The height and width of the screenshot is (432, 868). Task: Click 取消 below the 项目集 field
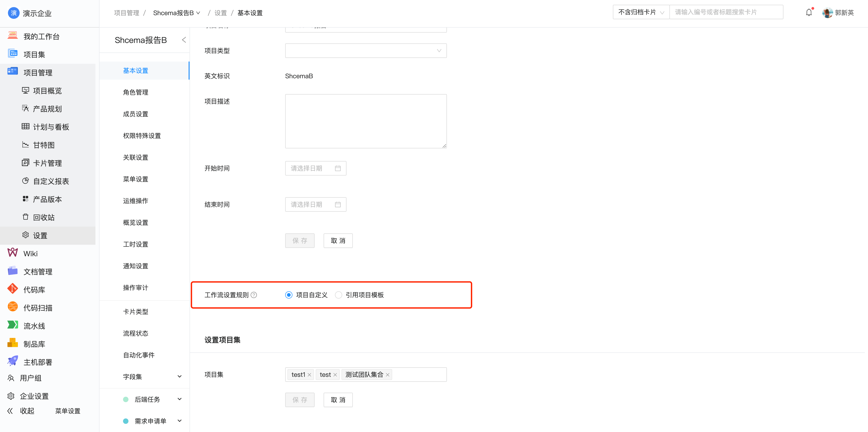338,400
